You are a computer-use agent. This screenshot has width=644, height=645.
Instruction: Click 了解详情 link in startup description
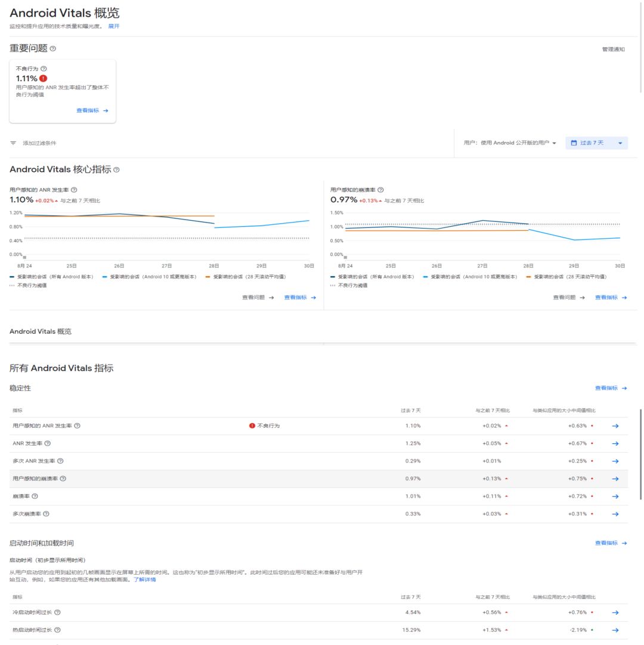[x=144, y=579]
